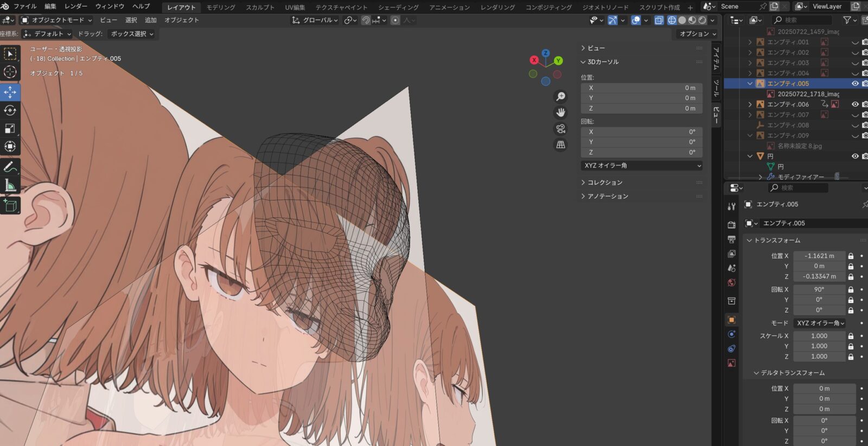Toggle the camera view icon

point(560,128)
